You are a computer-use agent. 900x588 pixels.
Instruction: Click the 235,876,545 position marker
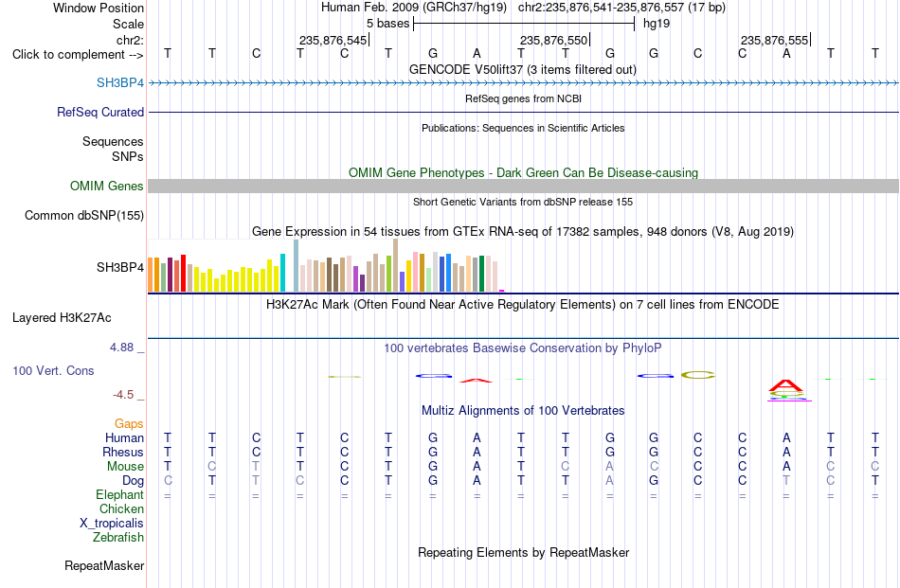point(333,40)
